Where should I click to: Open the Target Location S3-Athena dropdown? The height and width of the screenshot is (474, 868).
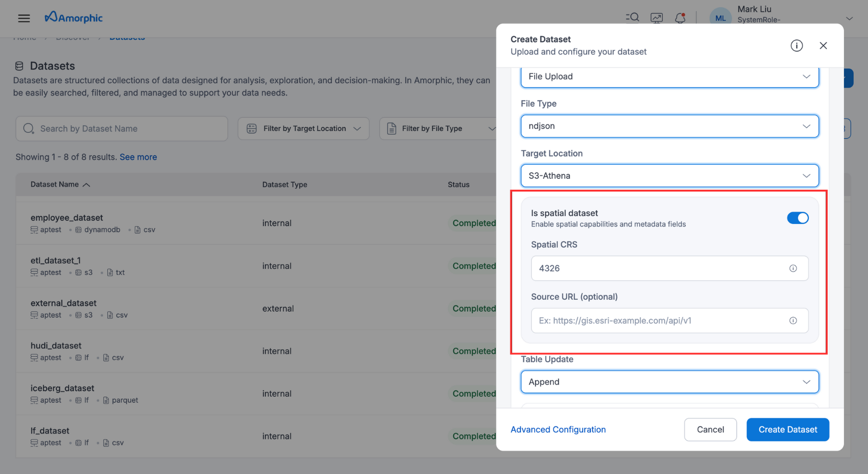click(669, 176)
